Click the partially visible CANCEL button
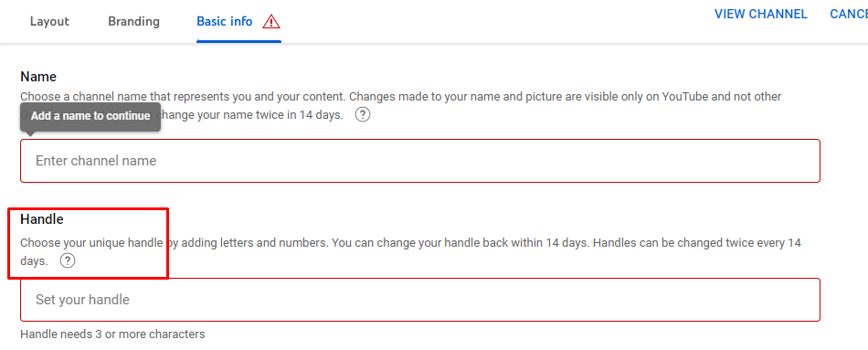868x350 pixels. pyautogui.click(x=849, y=15)
